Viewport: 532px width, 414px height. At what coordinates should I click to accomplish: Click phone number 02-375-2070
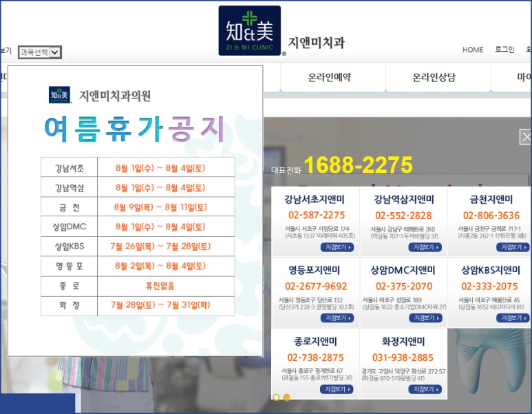pos(404,287)
